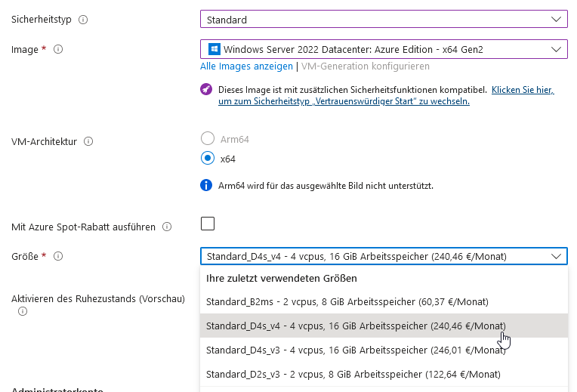The width and height of the screenshot is (577, 392).
Task: Click the info icon next to VM-Architektur
Action: (88, 141)
